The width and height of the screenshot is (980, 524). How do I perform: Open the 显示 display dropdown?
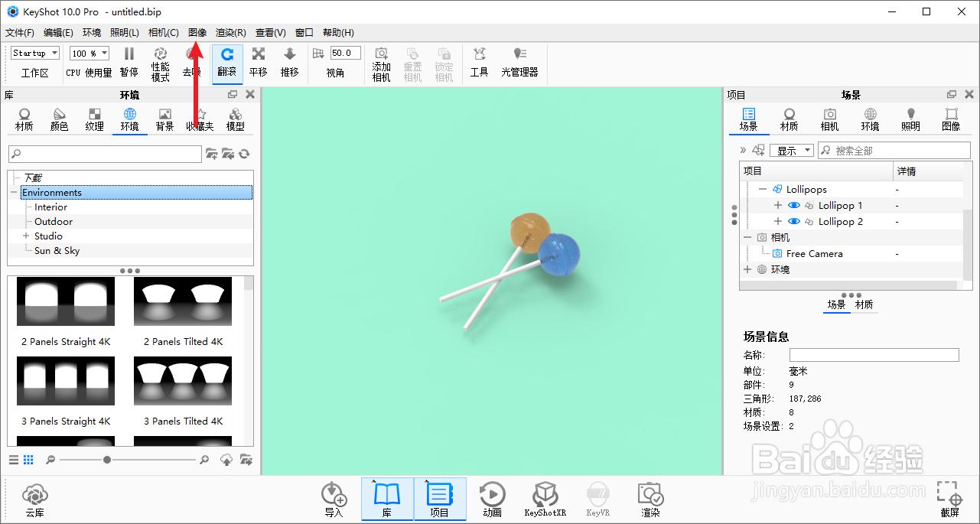click(x=792, y=151)
